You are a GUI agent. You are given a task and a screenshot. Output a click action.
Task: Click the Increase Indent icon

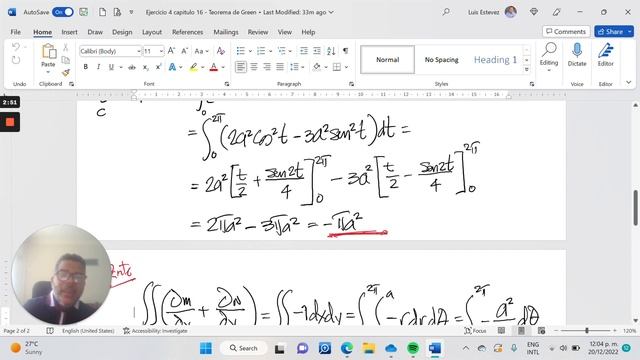pos(317,51)
